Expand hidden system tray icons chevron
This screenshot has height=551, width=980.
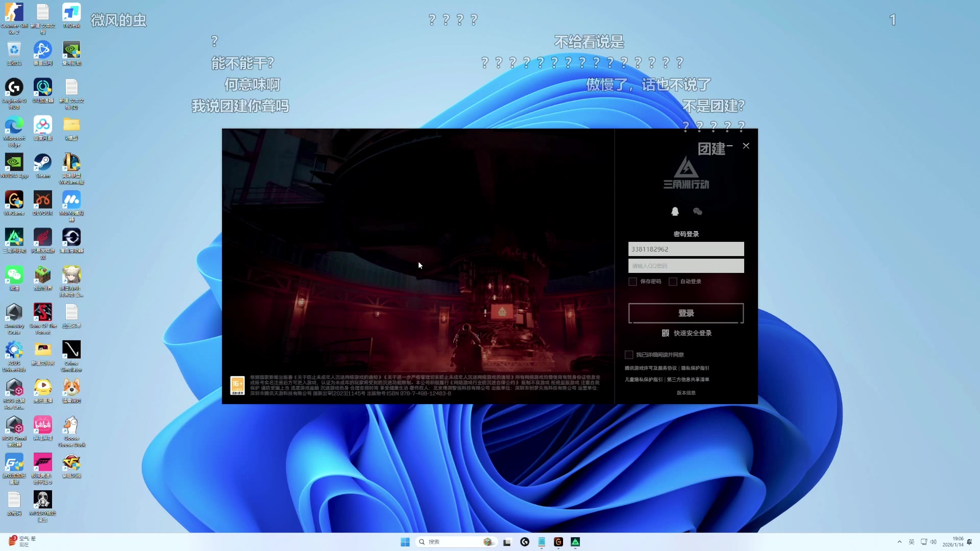[899, 542]
